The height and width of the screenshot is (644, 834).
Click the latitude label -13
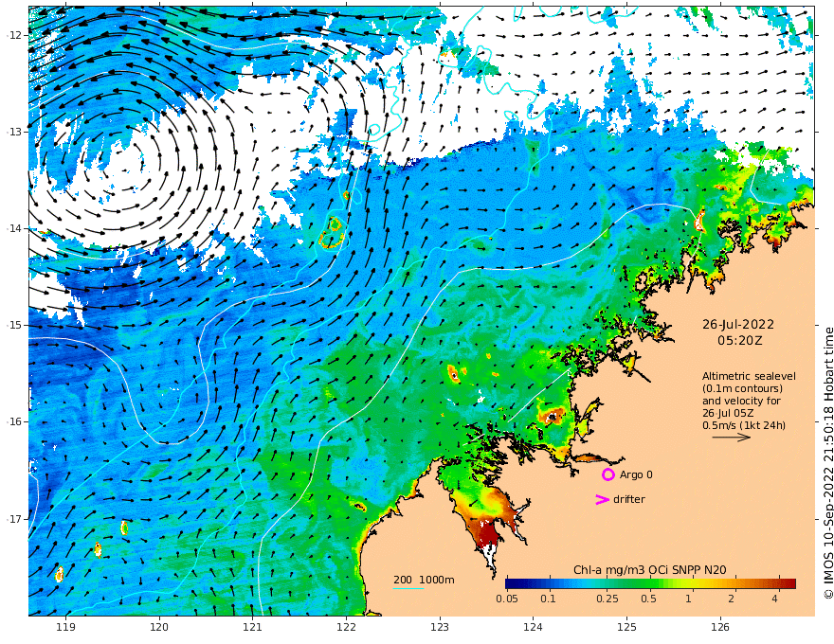[x=15, y=132]
